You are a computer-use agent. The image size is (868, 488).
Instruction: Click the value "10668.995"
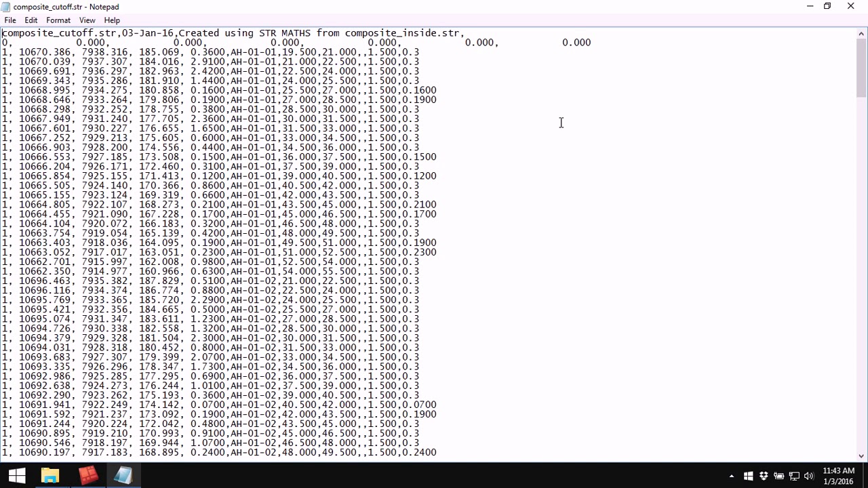(x=45, y=89)
